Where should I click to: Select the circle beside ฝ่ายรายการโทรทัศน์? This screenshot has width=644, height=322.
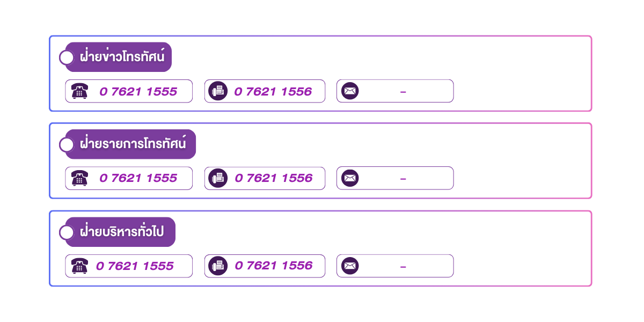click(67, 145)
